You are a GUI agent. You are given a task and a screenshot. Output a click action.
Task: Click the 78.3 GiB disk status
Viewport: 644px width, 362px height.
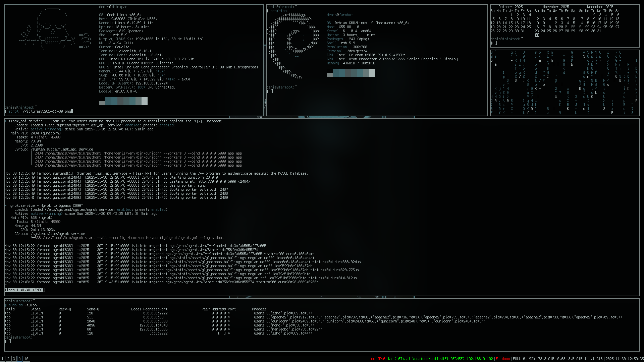click(546, 359)
